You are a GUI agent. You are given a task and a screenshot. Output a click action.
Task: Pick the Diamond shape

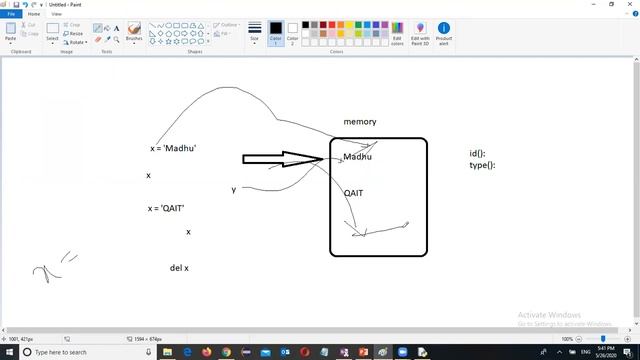[160, 33]
